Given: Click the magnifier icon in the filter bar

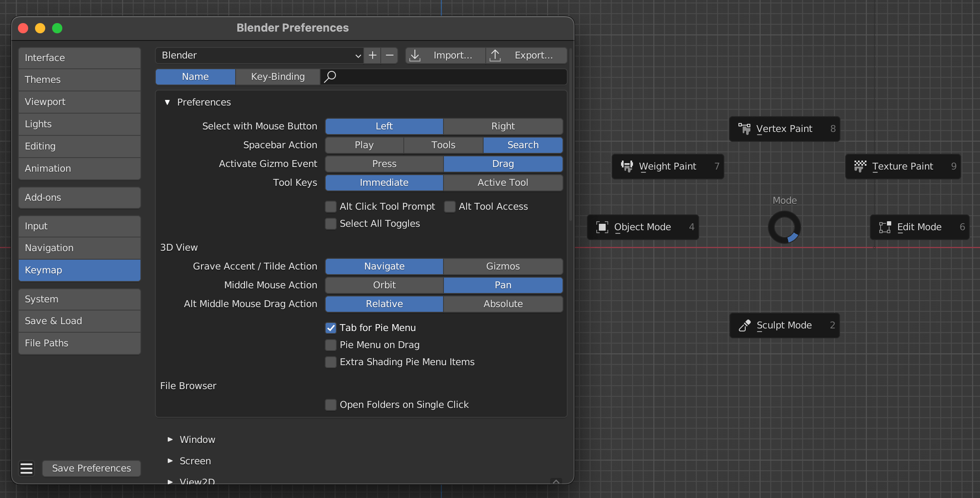Looking at the screenshot, I should [330, 77].
